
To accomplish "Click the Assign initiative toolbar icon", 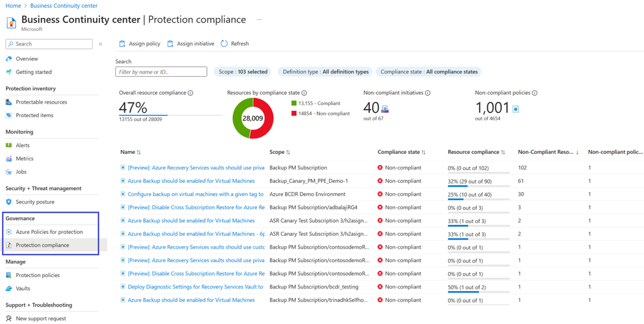I will click(170, 44).
